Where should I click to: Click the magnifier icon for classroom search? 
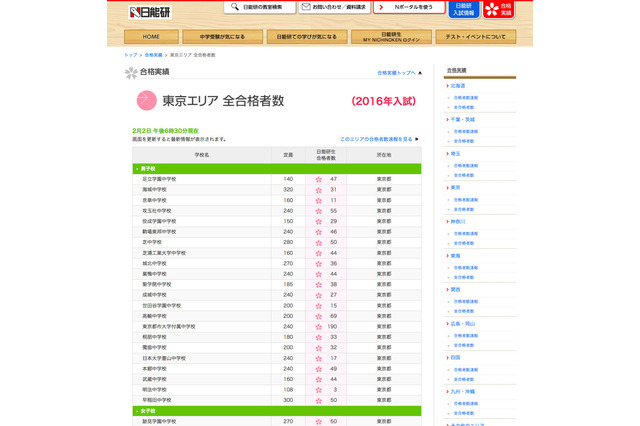[235, 7]
